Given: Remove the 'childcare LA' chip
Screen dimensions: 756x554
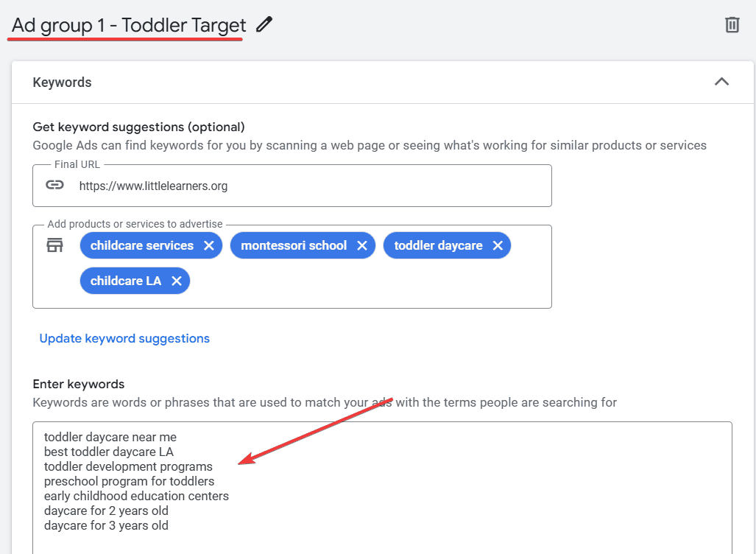Looking at the screenshot, I should [x=177, y=281].
